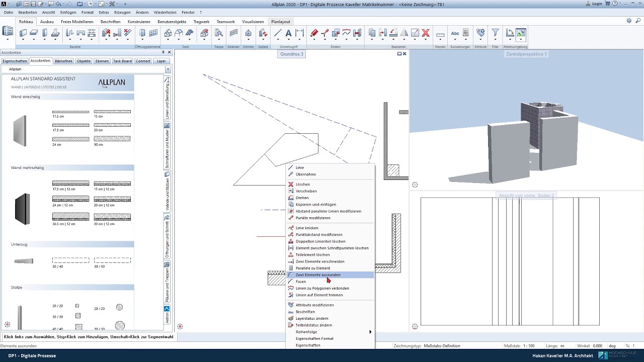Image resolution: width=644 pixels, height=362 pixels.
Task: Open dropdown under building icon at ribbon left
Action: (8, 40)
